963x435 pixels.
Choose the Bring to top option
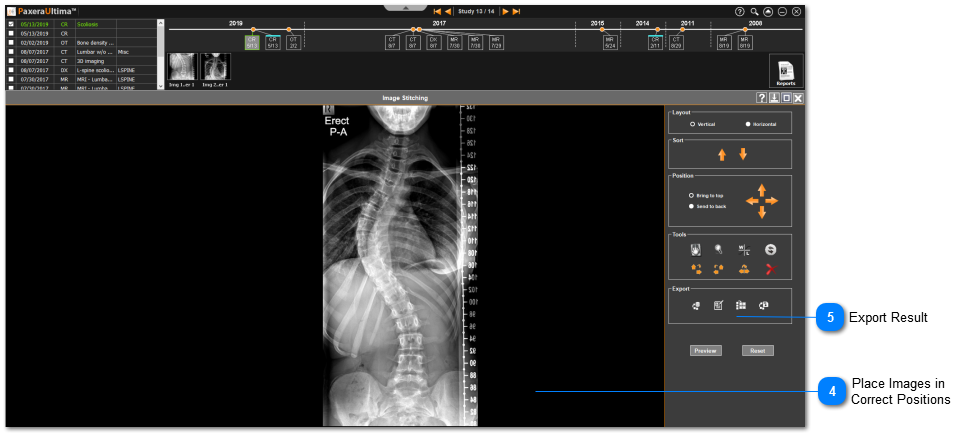691,195
